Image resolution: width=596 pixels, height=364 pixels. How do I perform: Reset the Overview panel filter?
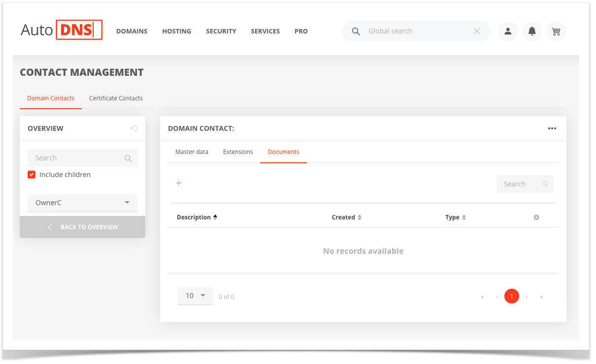click(133, 128)
